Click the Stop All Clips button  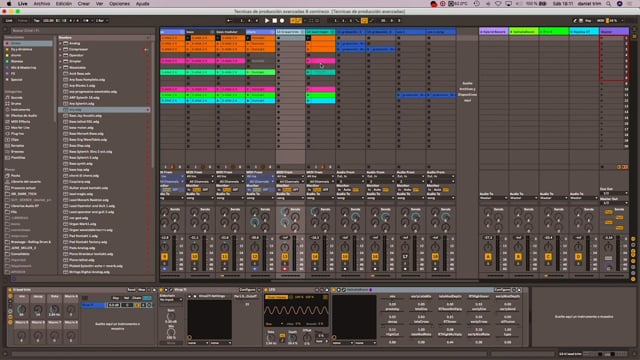(x=602, y=167)
